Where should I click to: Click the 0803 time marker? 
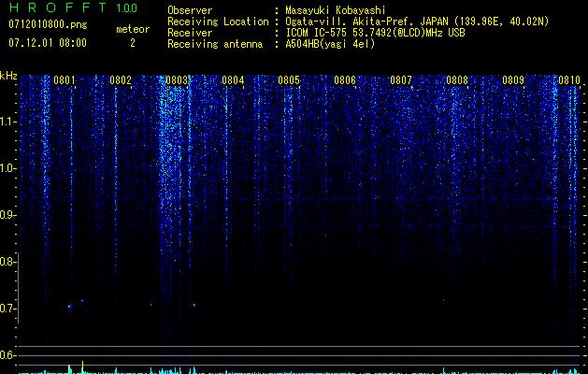(x=177, y=80)
